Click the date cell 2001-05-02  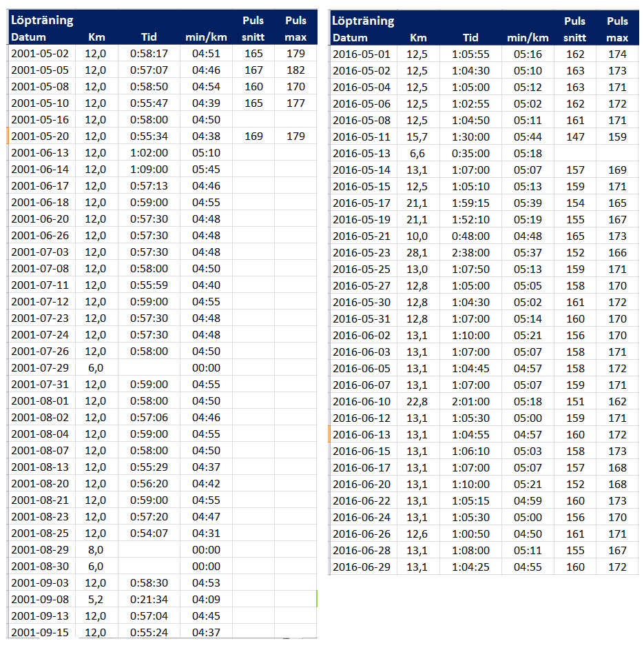40,54
